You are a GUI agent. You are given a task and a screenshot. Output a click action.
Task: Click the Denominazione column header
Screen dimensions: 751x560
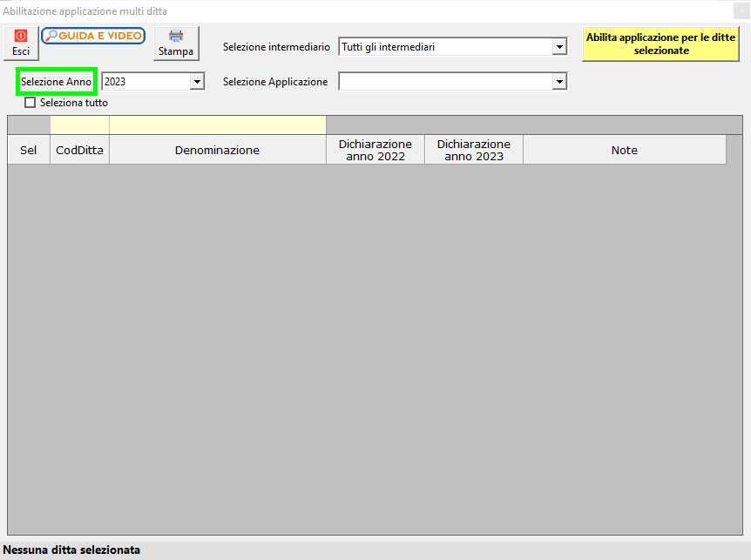[217, 150]
